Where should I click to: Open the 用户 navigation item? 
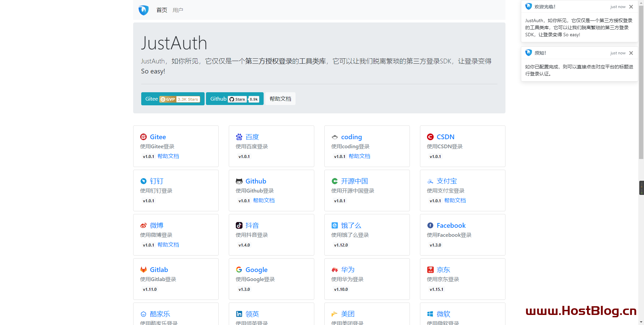[x=178, y=10]
